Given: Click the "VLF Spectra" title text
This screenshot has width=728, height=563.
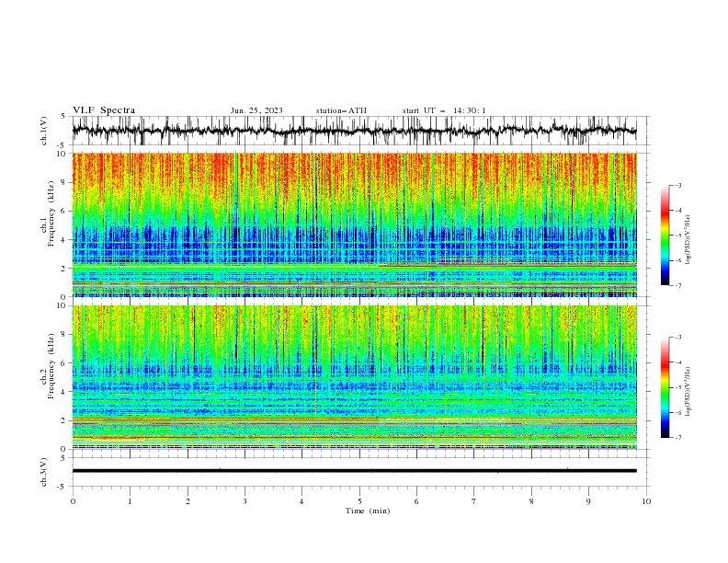Looking at the screenshot, I should (x=104, y=110).
